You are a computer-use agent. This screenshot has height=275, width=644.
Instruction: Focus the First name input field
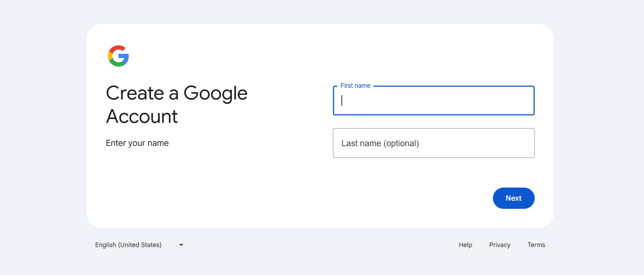[x=433, y=101]
